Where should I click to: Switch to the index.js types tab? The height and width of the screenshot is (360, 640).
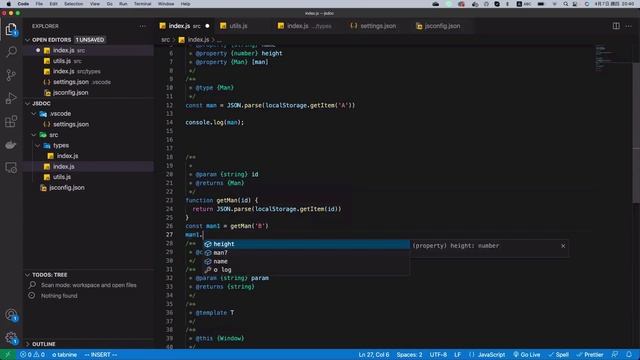tap(308, 26)
